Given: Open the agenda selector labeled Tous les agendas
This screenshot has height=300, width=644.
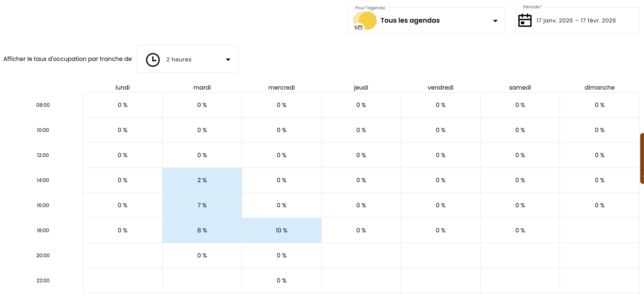Looking at the screenshot, I should tap(410, 21).
